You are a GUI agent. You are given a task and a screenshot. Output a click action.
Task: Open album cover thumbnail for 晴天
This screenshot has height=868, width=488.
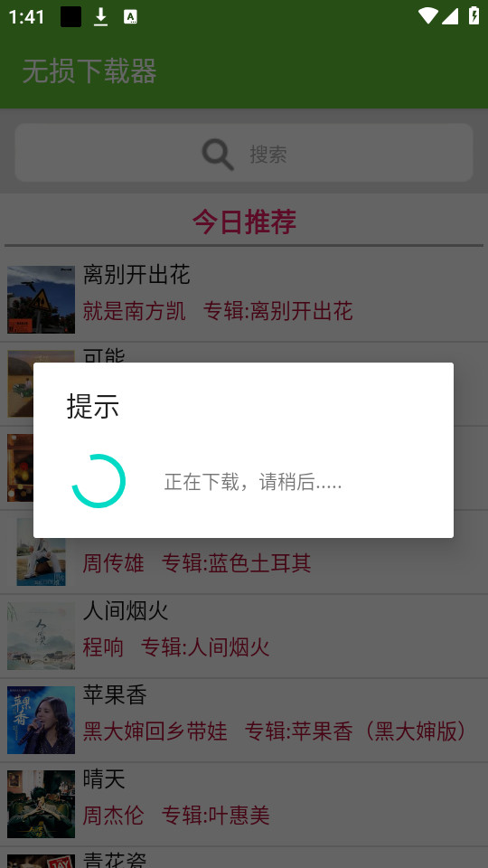point(41,805)
